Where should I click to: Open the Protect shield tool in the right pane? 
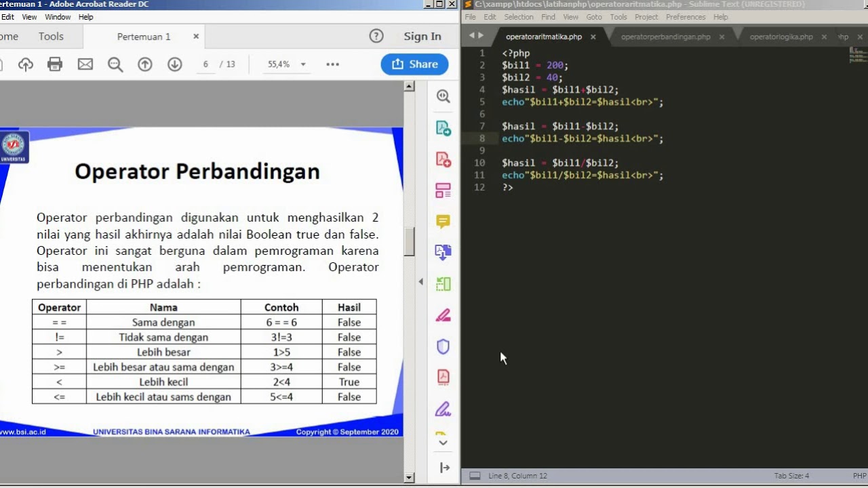(x=443, y=346)
